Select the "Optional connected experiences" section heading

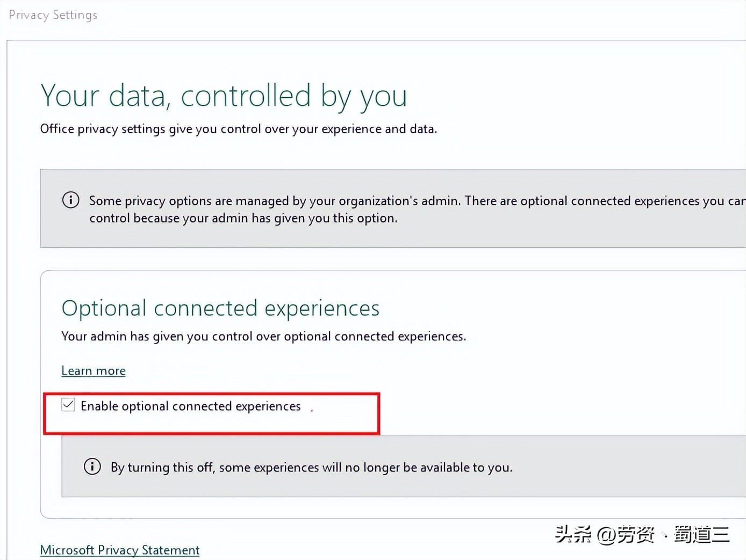click(220, 308)
